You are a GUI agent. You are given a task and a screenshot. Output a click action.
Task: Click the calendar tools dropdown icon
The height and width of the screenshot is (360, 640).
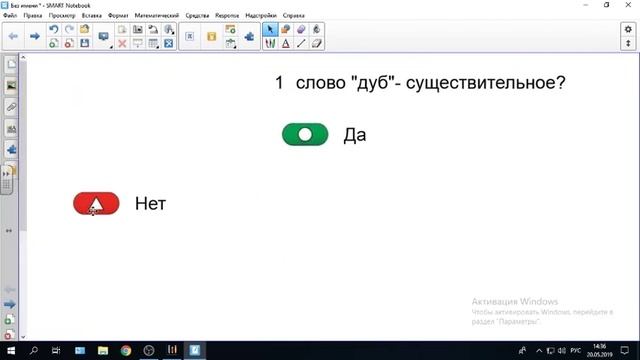point(230,43)
